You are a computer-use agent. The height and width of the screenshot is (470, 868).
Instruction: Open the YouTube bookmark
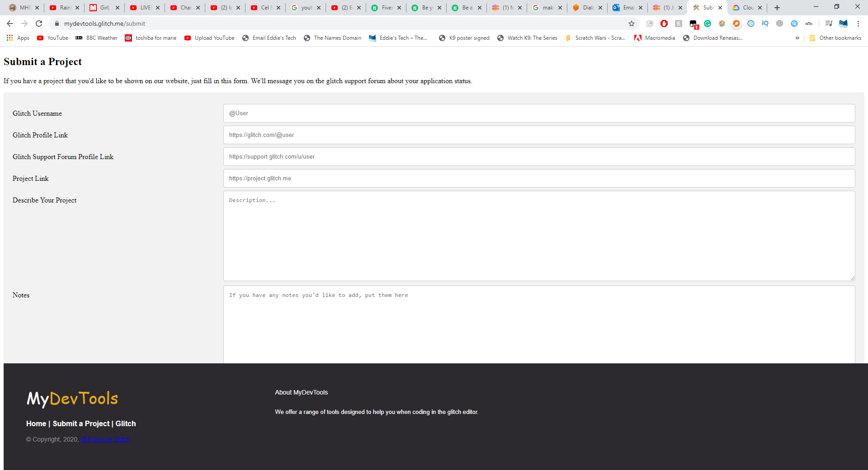[52, 38]
